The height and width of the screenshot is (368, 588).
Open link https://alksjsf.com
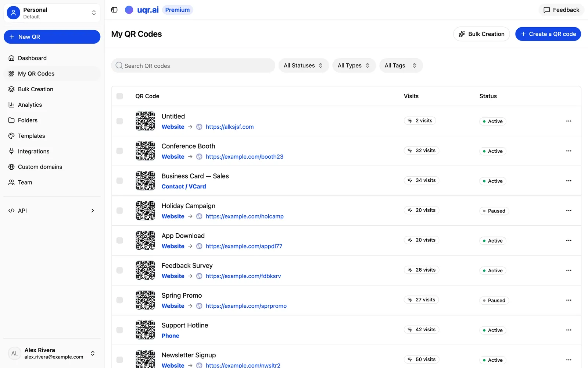pos(230,127)
